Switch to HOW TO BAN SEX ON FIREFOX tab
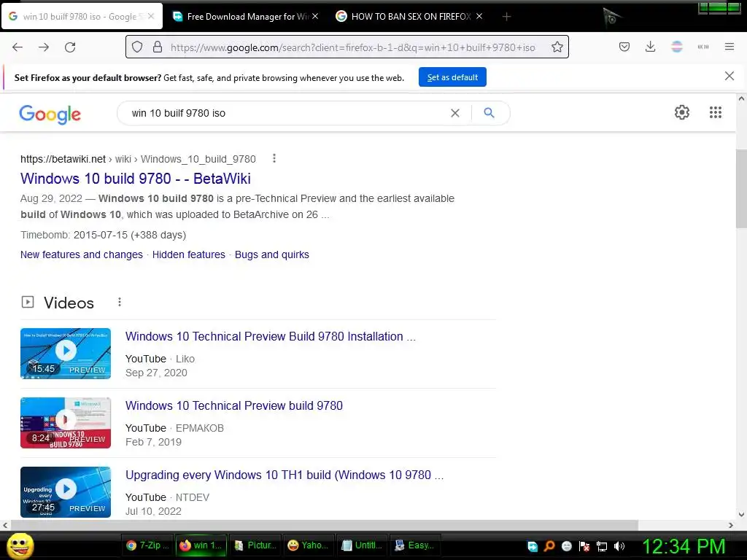The image size is (747, 560). tap(409, 17)
